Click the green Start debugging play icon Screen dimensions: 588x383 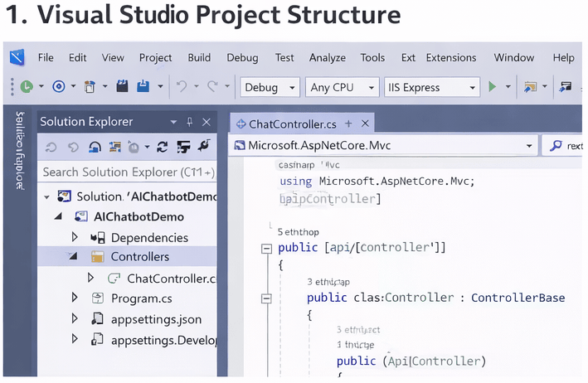[493, 87]
